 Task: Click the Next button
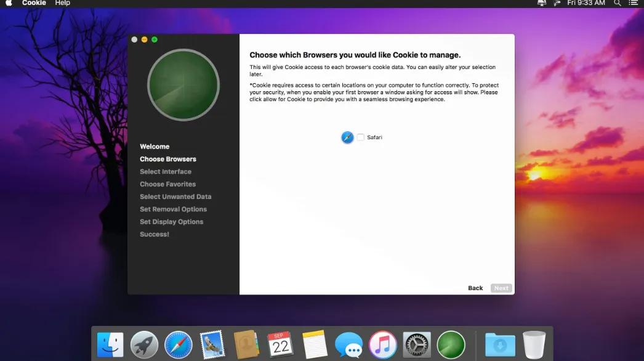coord(501,288)
